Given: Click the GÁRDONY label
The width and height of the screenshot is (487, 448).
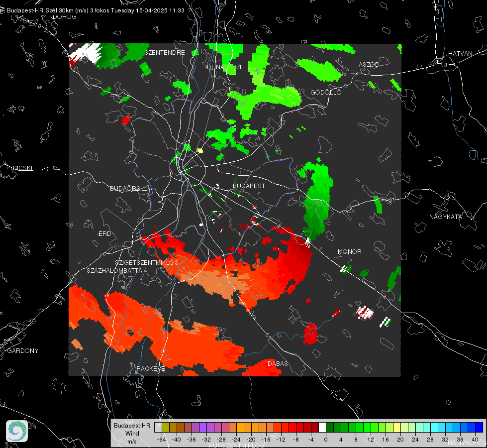Looking at the screenshot, I should pyautogui.click(x=23, y=351).
